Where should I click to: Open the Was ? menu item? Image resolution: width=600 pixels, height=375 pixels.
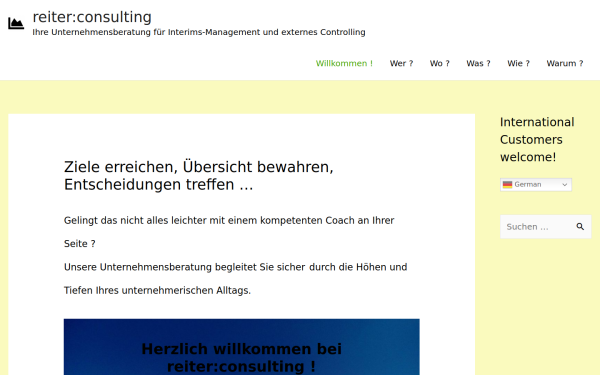(x=478, y=64)
